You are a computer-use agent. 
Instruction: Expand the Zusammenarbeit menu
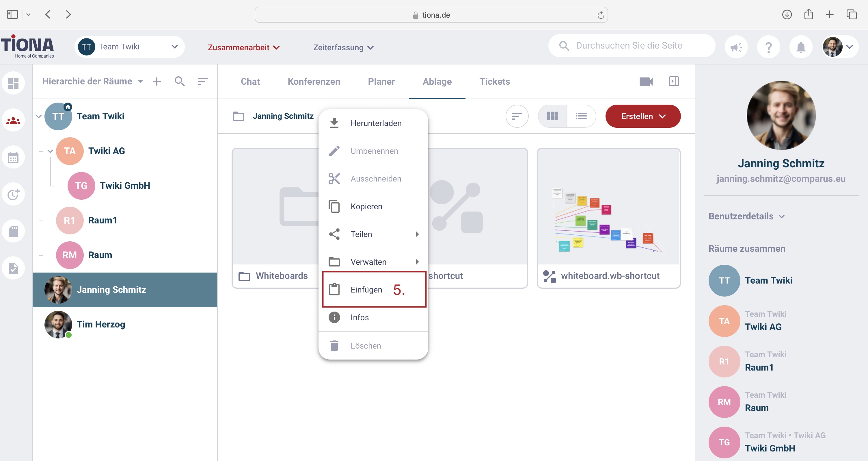click(x=244, y=48)
